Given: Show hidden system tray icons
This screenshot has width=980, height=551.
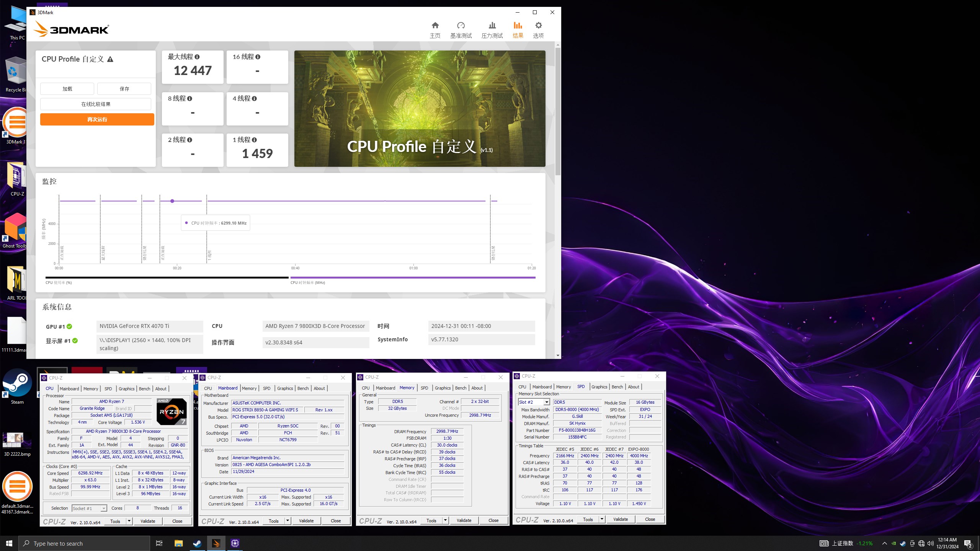Looking at the screenshot, I should [x=885, y=543].
